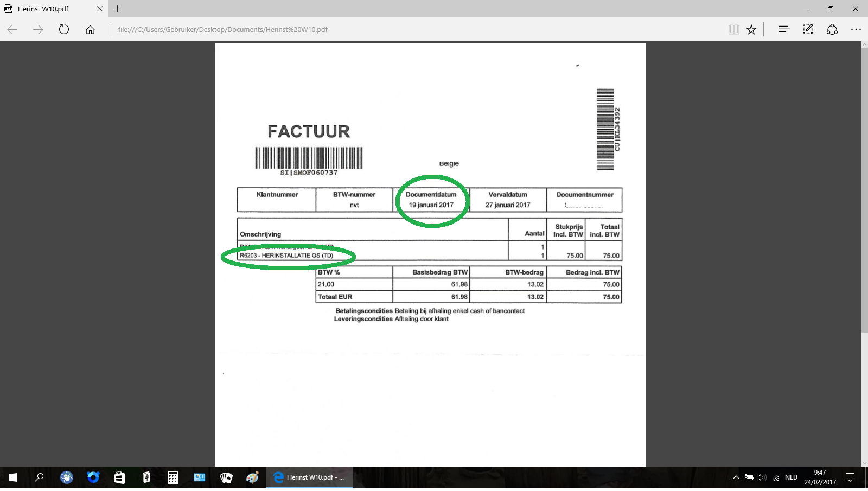Open the Windows Start menu
The width and height of the screenshot is (868, 491).
point(13,477)
